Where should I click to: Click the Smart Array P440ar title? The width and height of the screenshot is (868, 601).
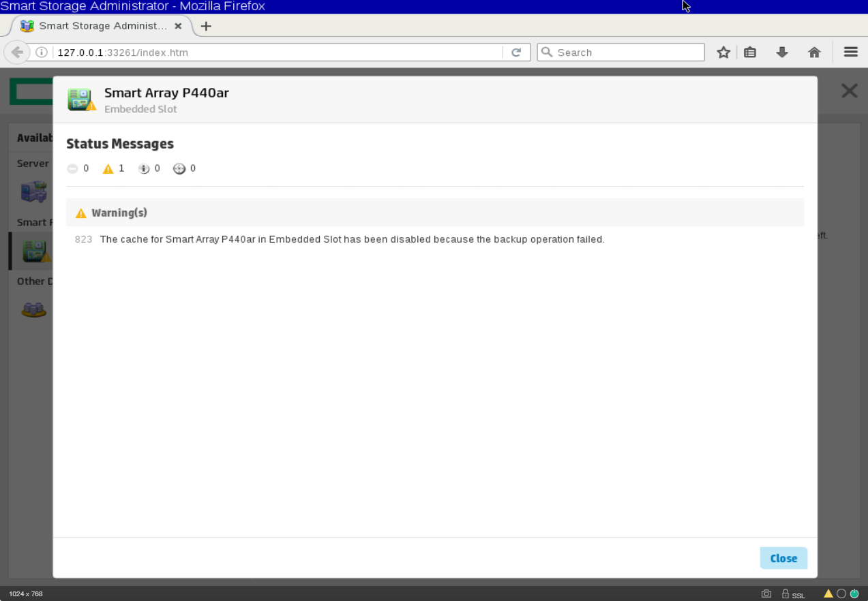tap(166, 93)
